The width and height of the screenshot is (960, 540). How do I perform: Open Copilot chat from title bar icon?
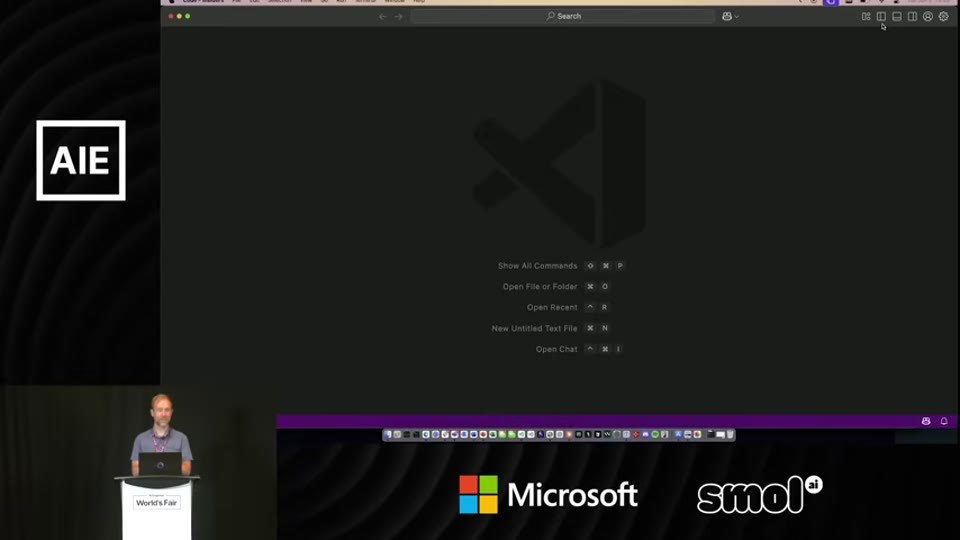727,17
